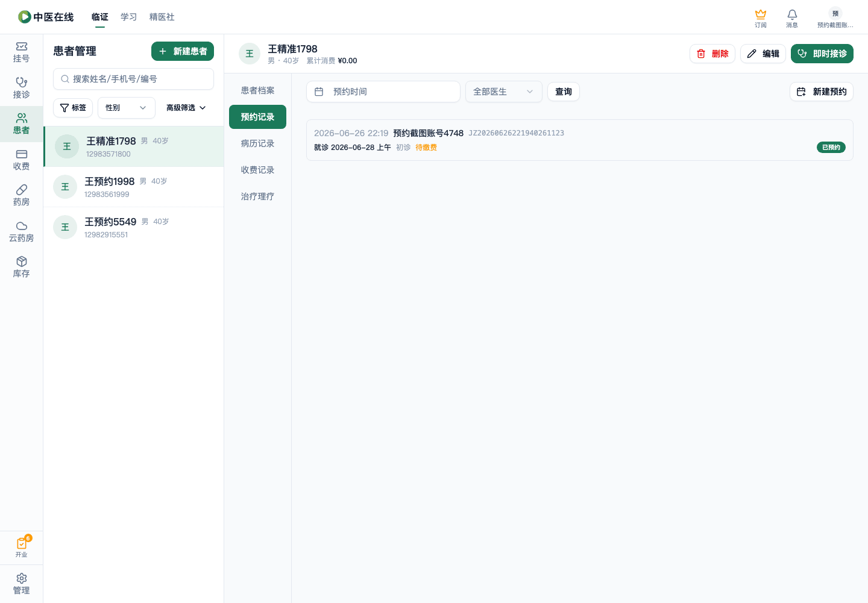Image resolution: width=868 pixels, height=603 pixels.
Task: Click the appointment number JZ20260626221940261123
Action: pos(517,133)
